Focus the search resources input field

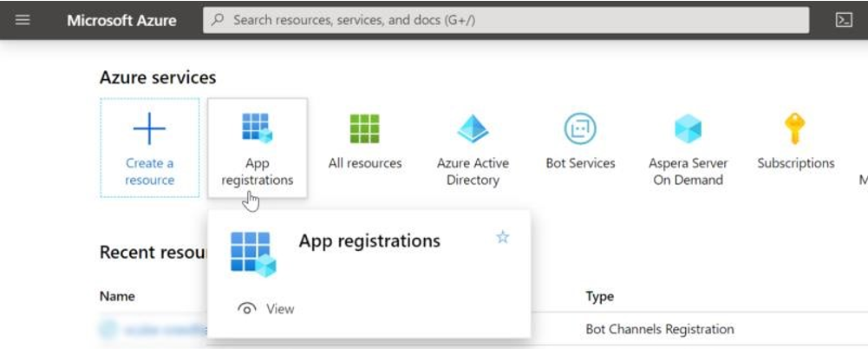(x=506, y=20)
